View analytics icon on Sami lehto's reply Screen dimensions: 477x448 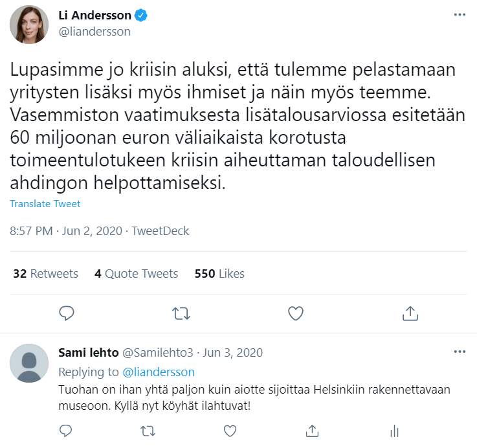394,431
